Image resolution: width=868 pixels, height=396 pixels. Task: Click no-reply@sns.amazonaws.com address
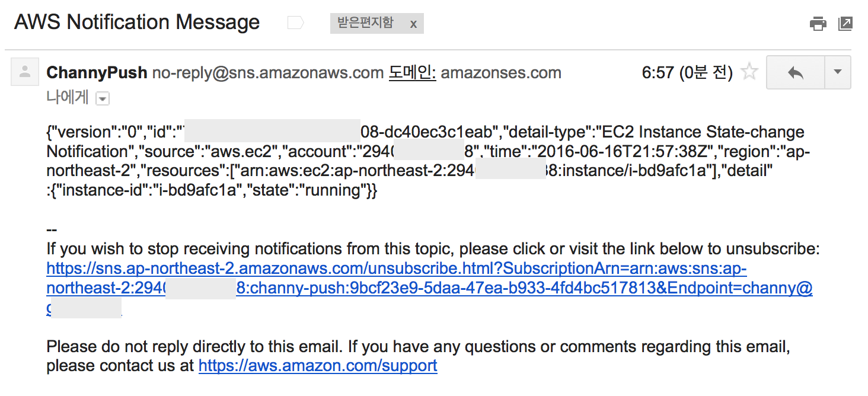point(268,73)
